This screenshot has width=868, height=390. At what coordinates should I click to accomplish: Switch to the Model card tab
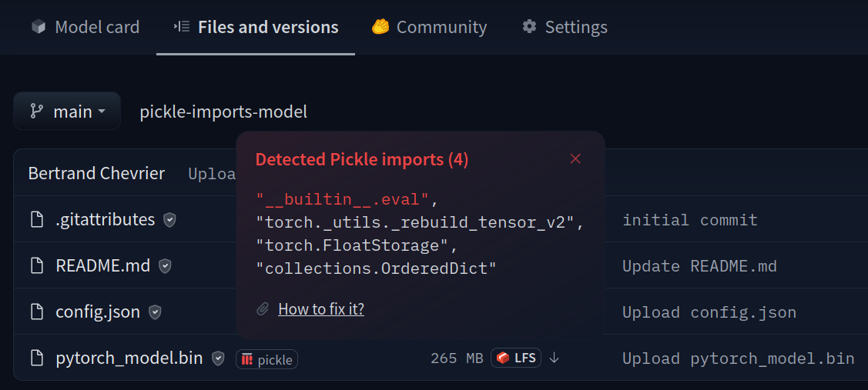click(x=85, y=27)
